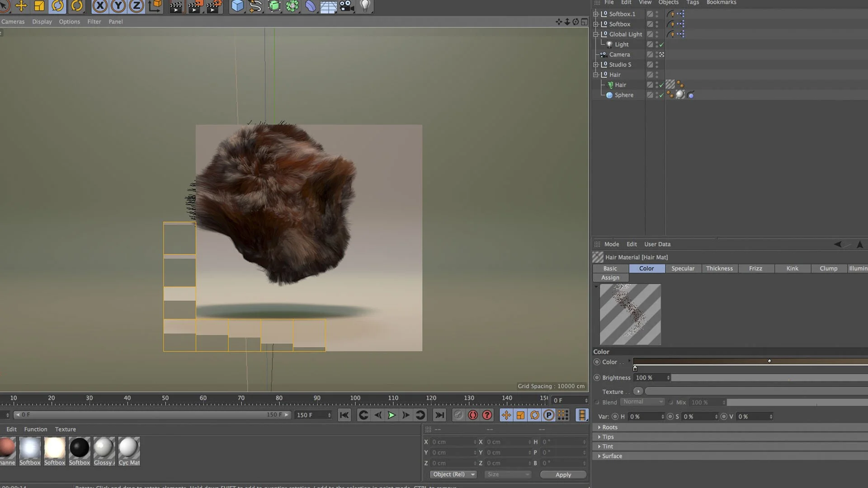Toggle parameter keyframe recording P icon

pyautogui.click(x=549, y=415)
